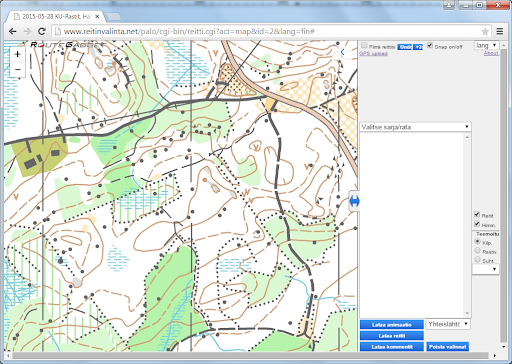Bookmark this page with the star icon
Image resolution: width=512 pixels, height=364 pixels.
coord(485,32)
